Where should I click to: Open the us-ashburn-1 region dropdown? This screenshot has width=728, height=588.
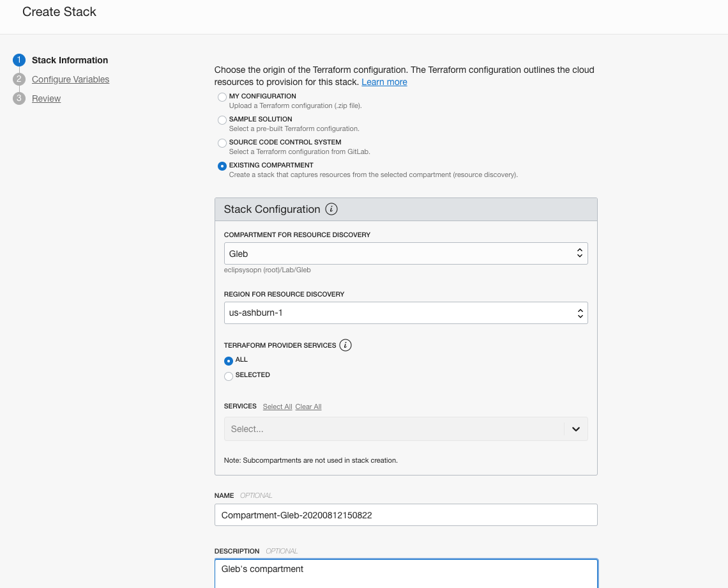(406, 313)
